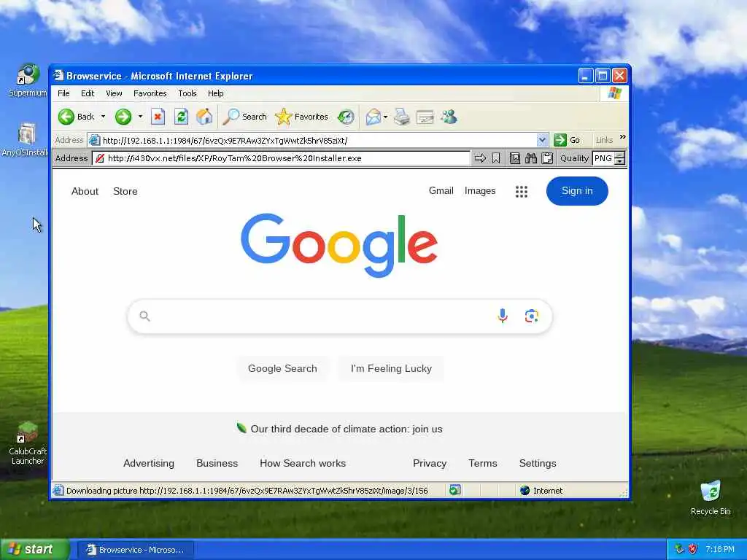The image size is (747, 560).
Task: Expand the Forward button history dropdown
Action: click(140, 117)
